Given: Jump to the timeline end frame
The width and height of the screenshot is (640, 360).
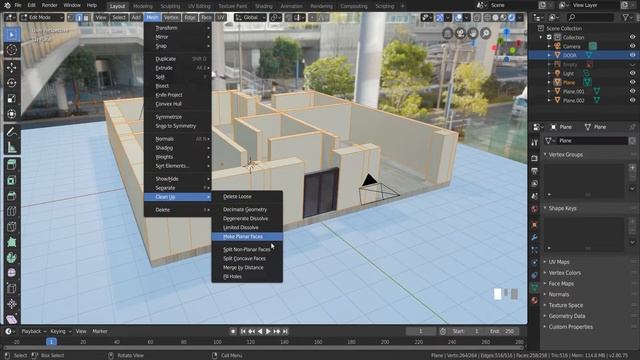Looking at the screenshot, I should 285,331.
